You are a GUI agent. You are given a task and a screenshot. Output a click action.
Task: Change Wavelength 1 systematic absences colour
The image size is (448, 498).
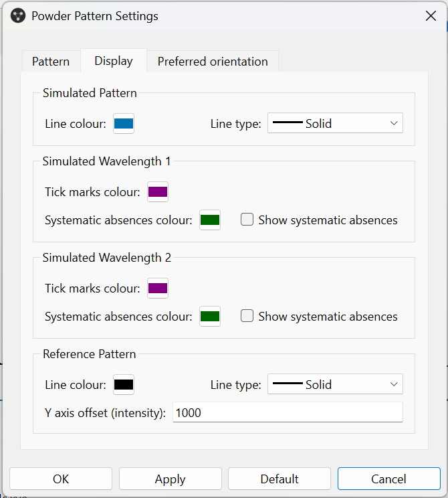[210, 220]
